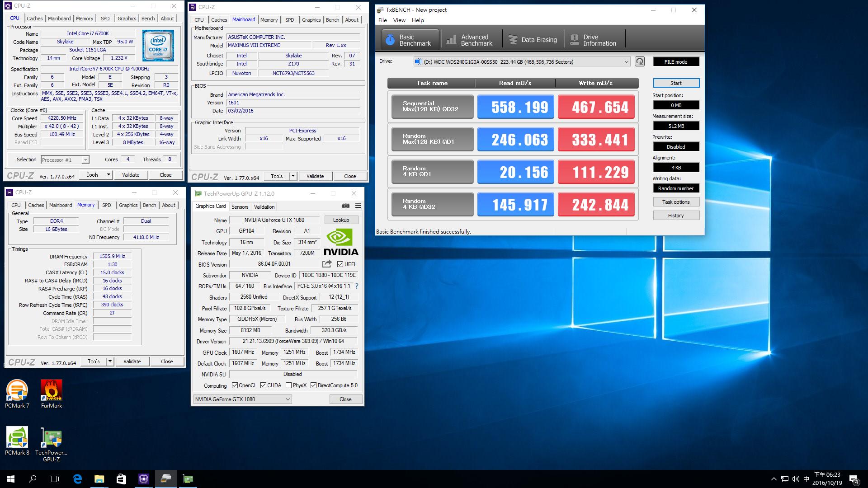
Task: Expand the TxBENCH drive selection dropdown
Action: click(626, 62)
